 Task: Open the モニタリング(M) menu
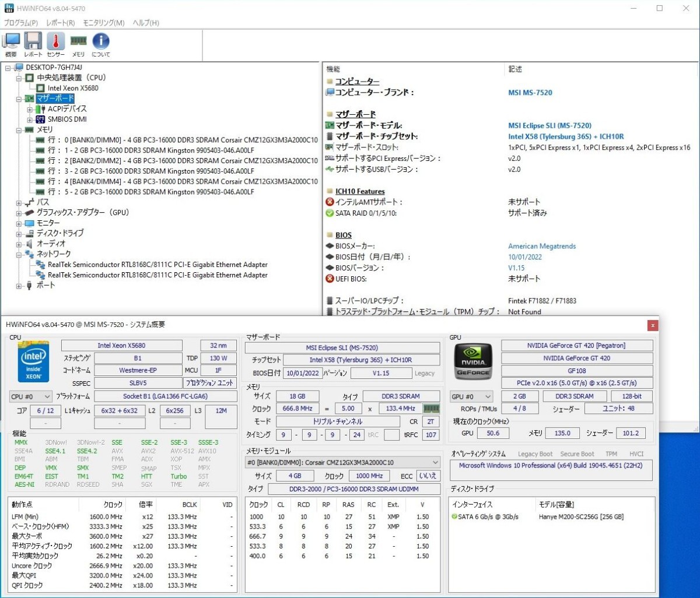pyautogui.click(x=104, y=23)
